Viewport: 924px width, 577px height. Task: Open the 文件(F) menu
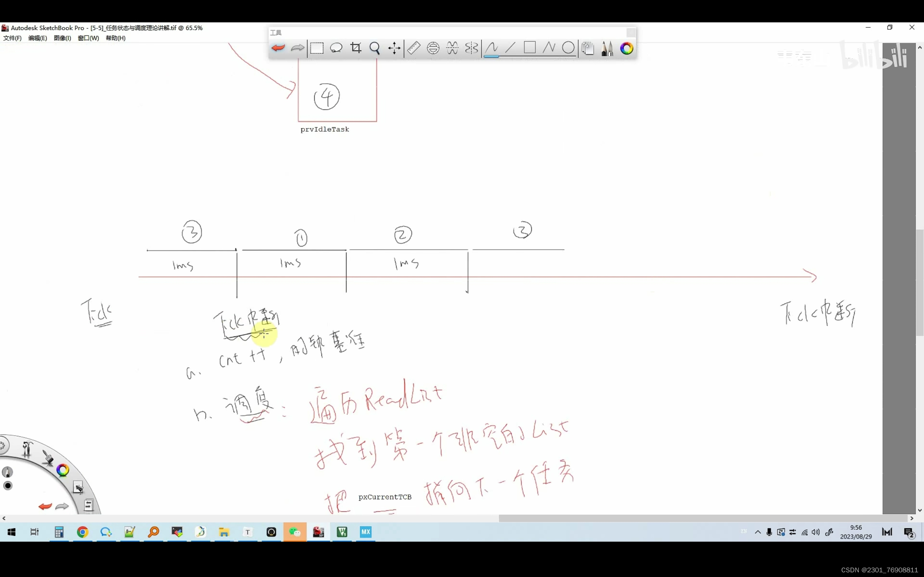(x=12, y=38)
